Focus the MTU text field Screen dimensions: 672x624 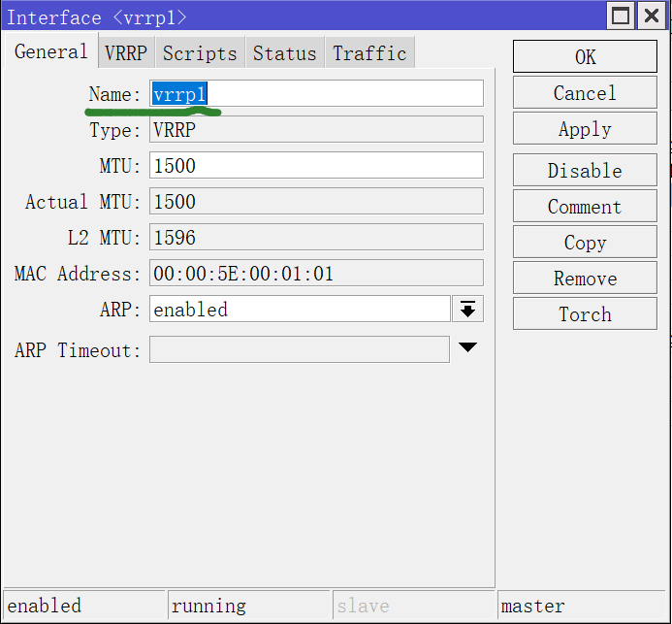point(316,166)
